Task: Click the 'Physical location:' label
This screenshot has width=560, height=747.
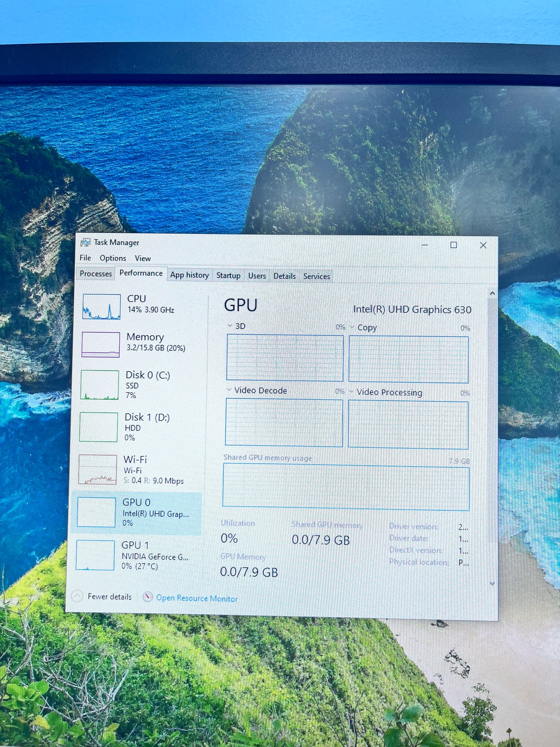Action: click(419, 562)
